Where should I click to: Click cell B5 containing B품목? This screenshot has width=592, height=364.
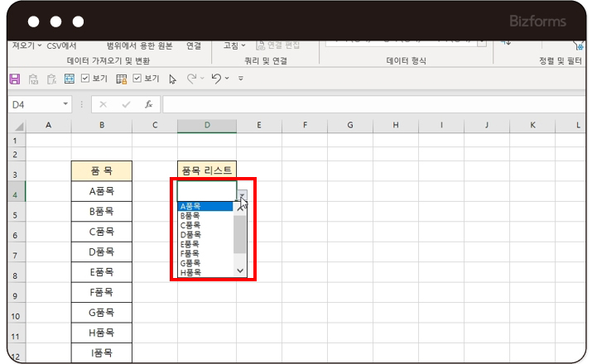point(102,212)
